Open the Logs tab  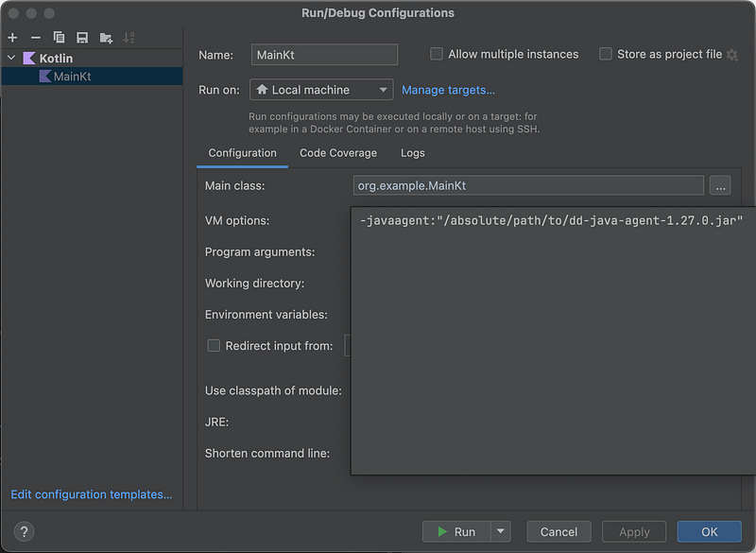click(x=412, y=153)
